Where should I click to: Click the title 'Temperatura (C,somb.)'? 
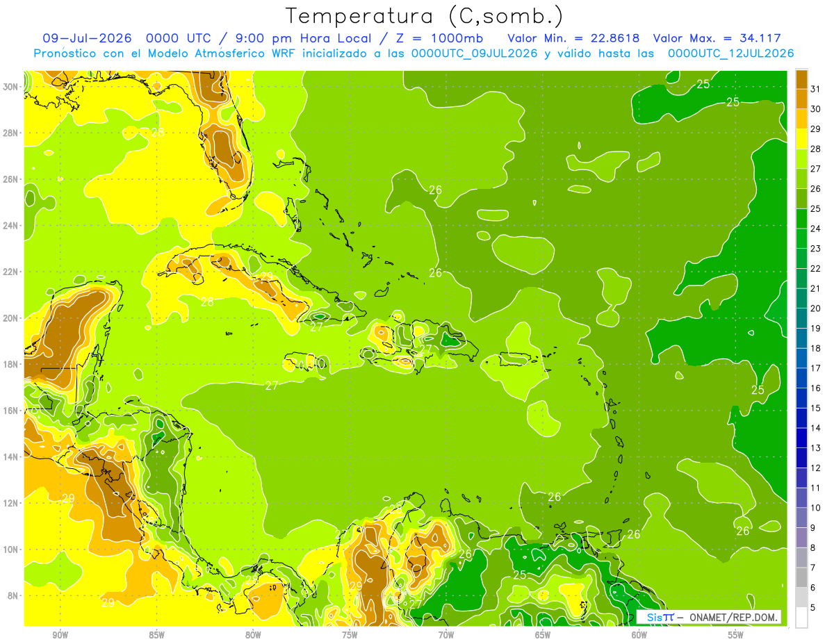425,15
